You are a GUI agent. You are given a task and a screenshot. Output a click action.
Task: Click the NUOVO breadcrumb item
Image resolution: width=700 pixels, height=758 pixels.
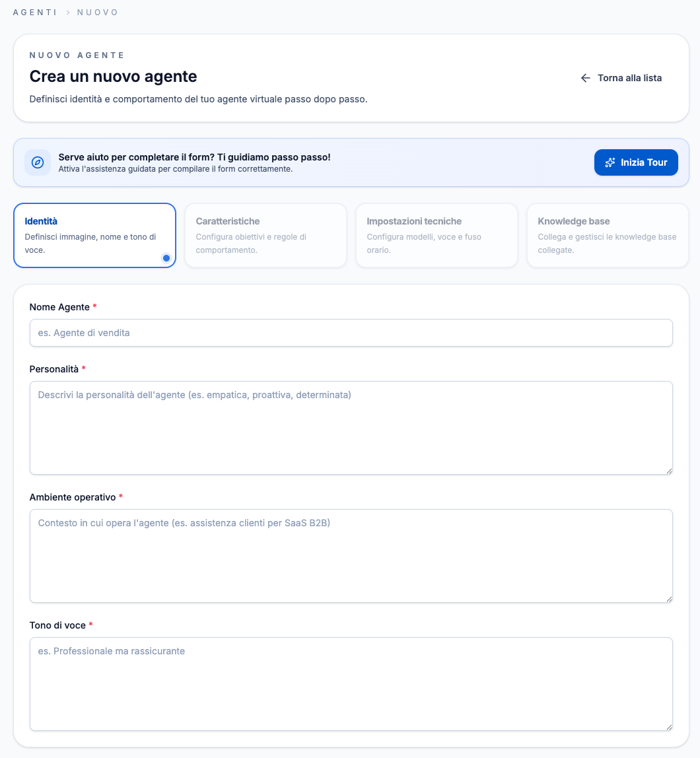pos(98,13)
